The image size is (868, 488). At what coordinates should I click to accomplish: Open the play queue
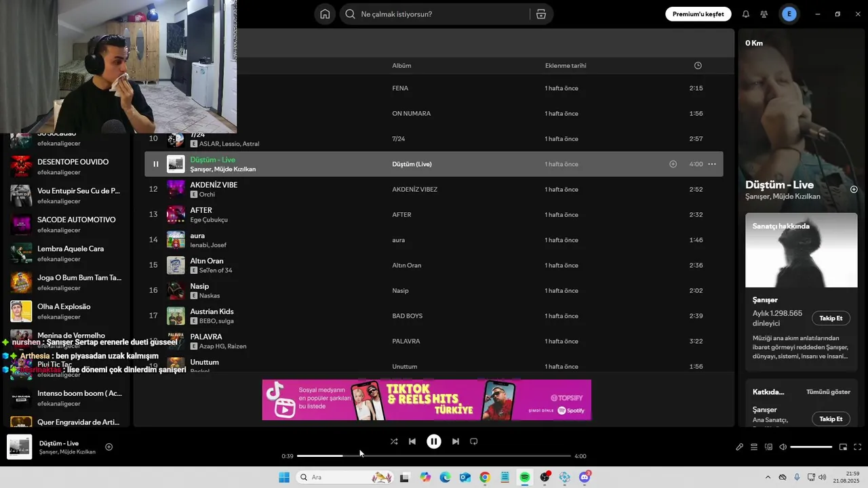[x=754, y=447]
